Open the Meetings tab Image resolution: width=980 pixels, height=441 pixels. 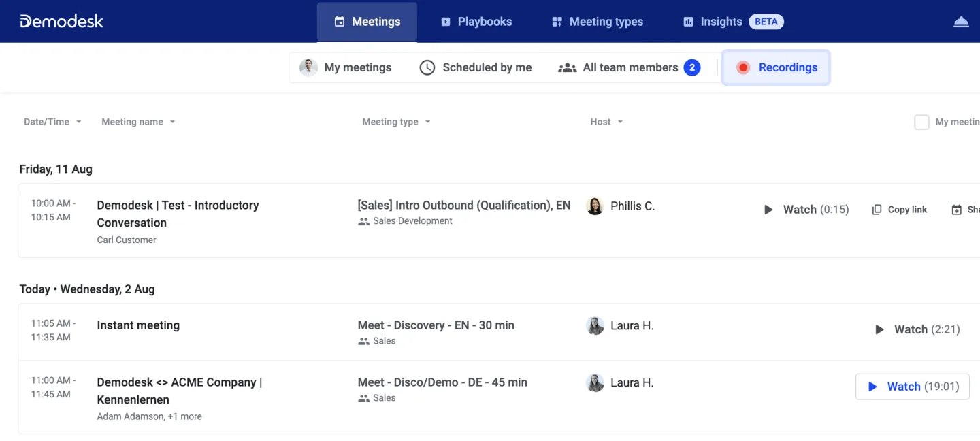pos(367,22)
